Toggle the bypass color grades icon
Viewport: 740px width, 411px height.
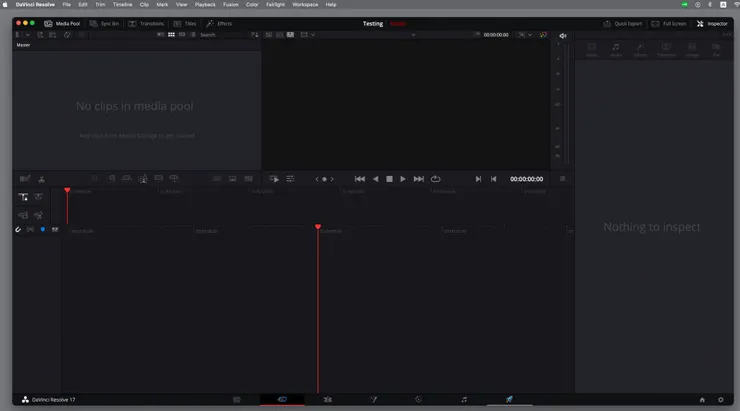coord(543,35)
